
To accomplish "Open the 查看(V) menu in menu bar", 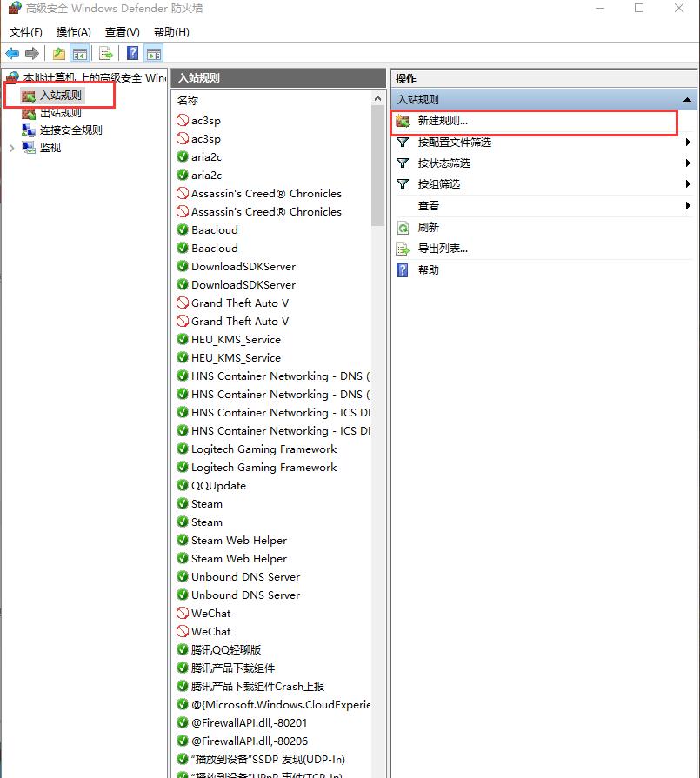I will (122, 32).
